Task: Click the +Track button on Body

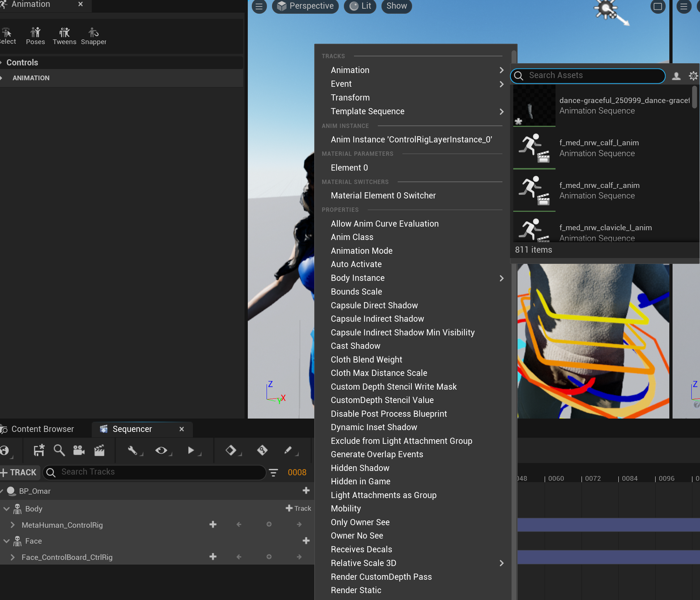Action: [x=298, y=508]
